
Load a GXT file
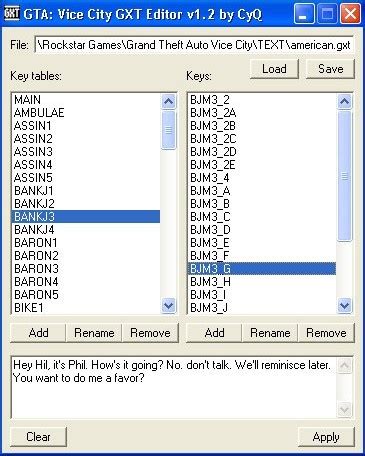point(274,69)
